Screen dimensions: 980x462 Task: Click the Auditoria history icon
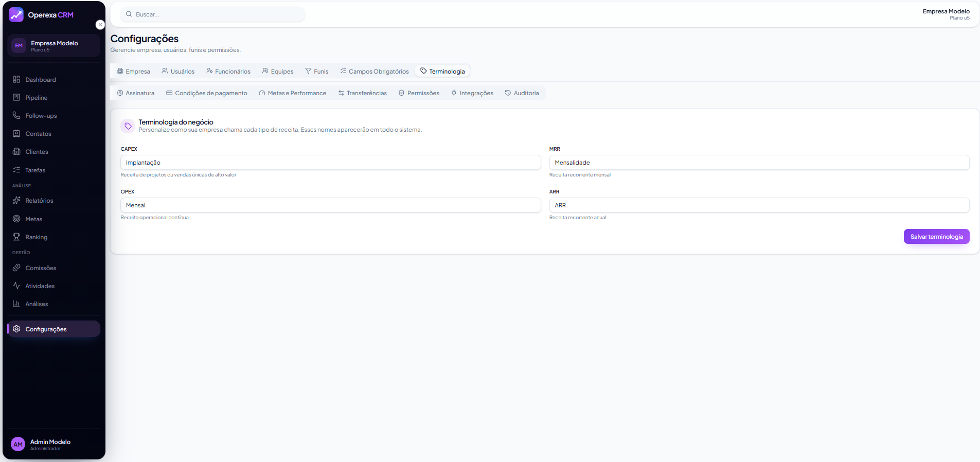coord(508,93)
